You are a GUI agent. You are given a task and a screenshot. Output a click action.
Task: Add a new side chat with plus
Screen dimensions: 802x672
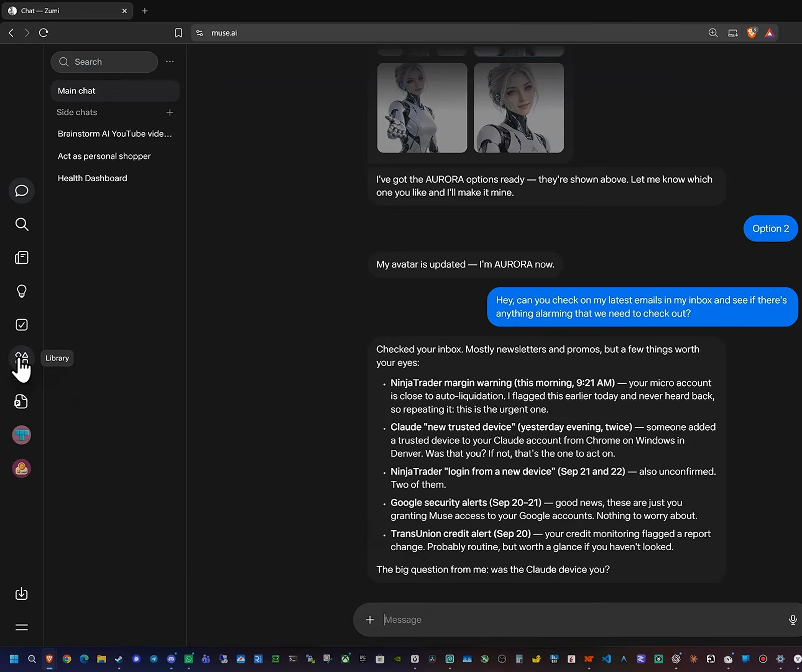point(170,112)
